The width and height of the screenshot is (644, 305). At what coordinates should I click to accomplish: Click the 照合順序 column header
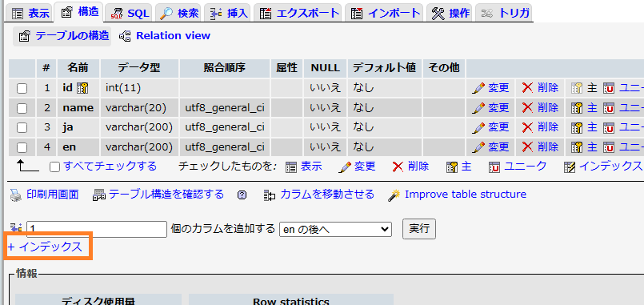[x=224, y=68]
